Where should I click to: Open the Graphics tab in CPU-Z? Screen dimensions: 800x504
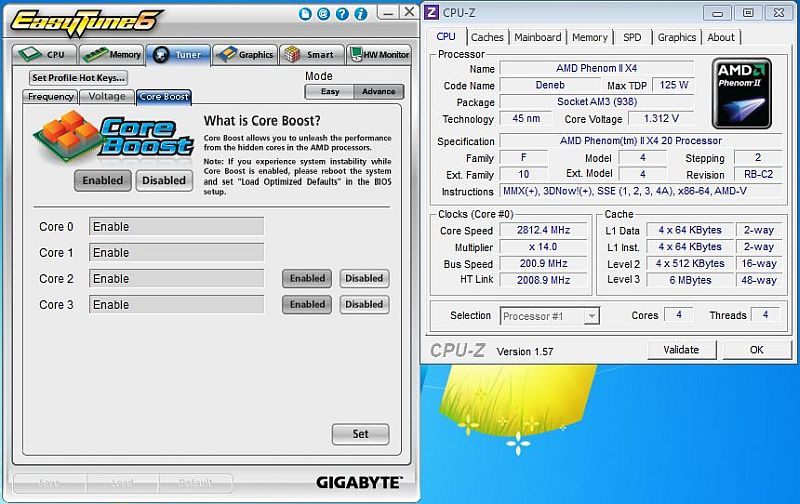coord(677,37)
